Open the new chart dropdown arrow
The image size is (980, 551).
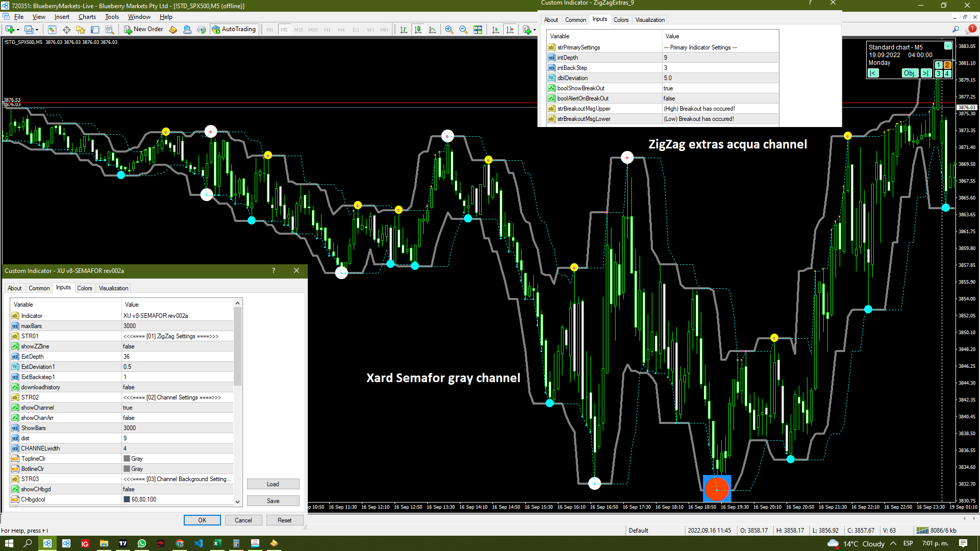coord(18,30)
